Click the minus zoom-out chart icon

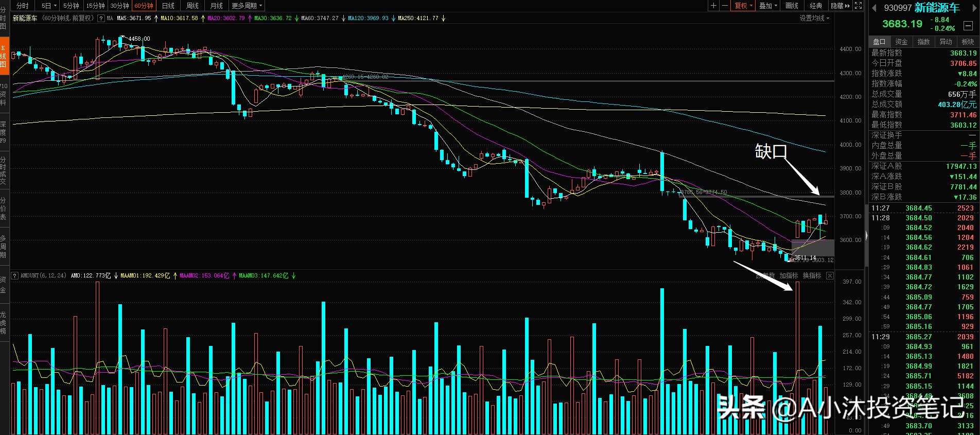(x=725, y=6)
